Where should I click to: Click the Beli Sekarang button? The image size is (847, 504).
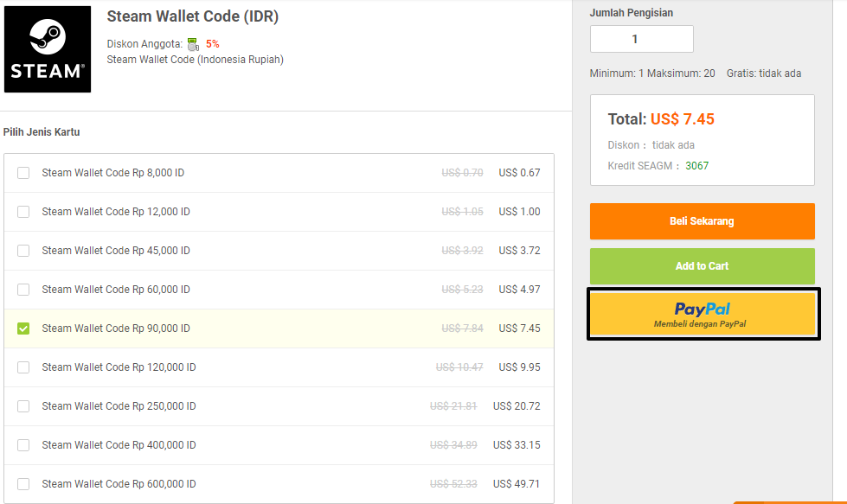pos(702,221)
